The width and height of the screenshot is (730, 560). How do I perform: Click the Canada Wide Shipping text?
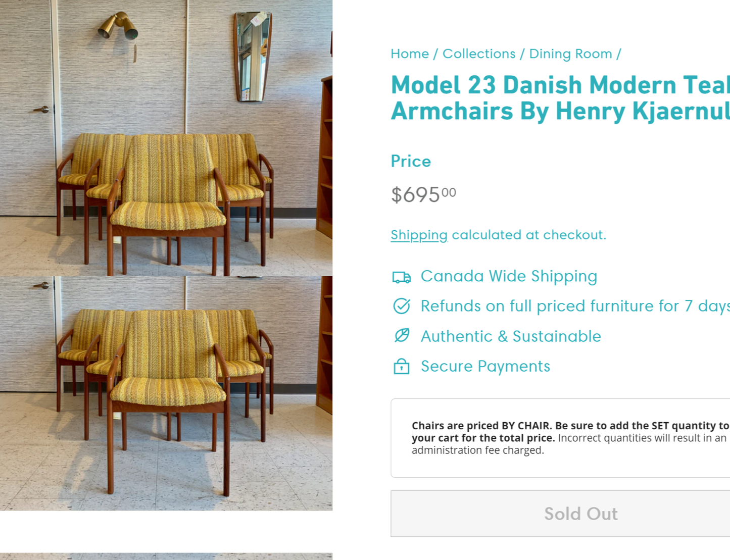coord(509,276)
